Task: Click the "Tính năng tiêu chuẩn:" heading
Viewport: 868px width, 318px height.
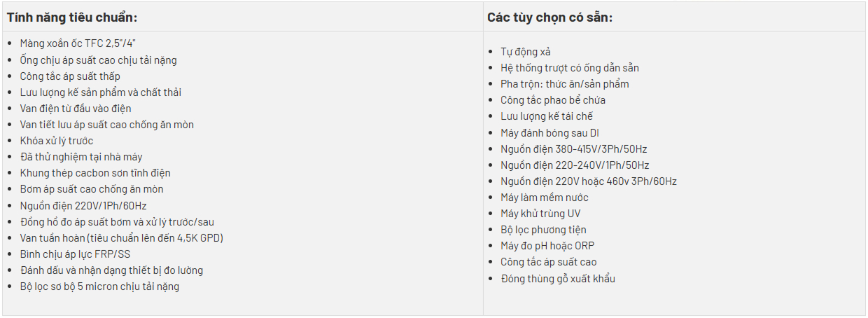Action: pos(70,17)
